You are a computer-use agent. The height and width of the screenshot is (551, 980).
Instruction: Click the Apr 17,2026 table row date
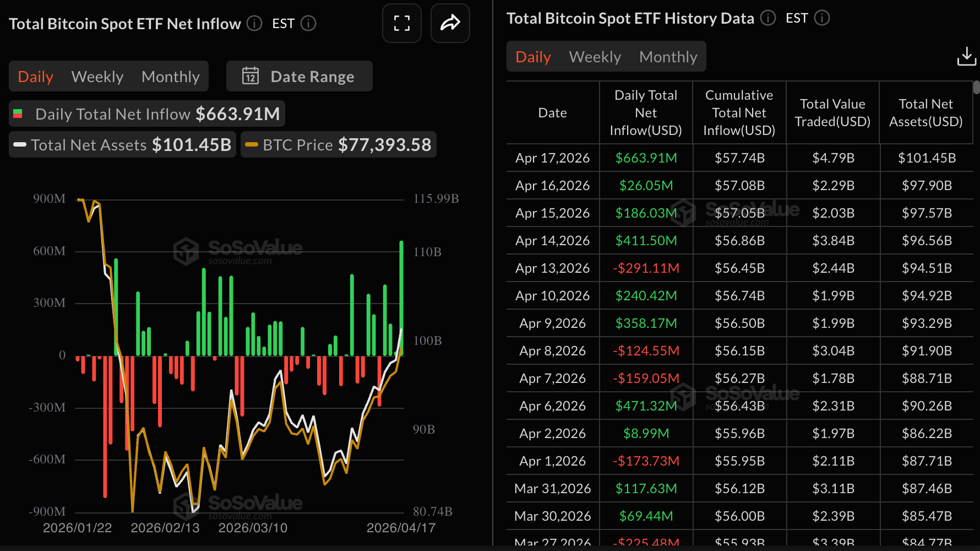[552, 158]
